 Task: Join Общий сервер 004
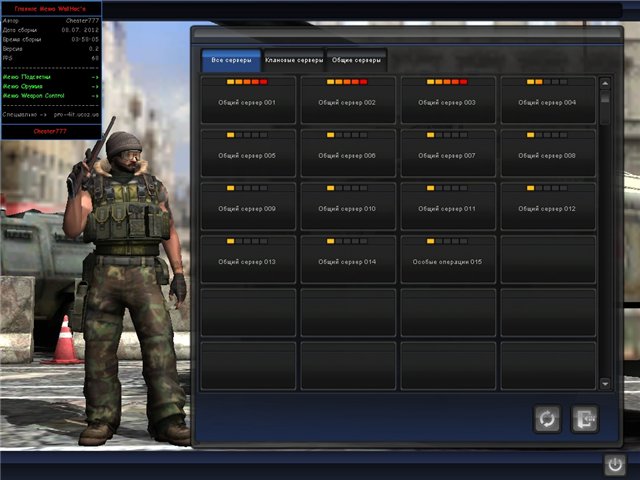(x=548, y=100)
